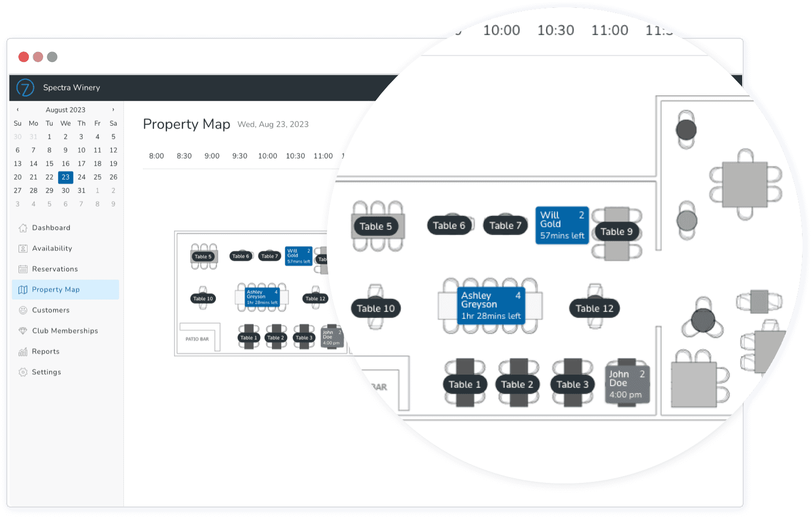Click small Table 2 on property map
This screenshot has width=812, height=517.
tap(276, 337)
